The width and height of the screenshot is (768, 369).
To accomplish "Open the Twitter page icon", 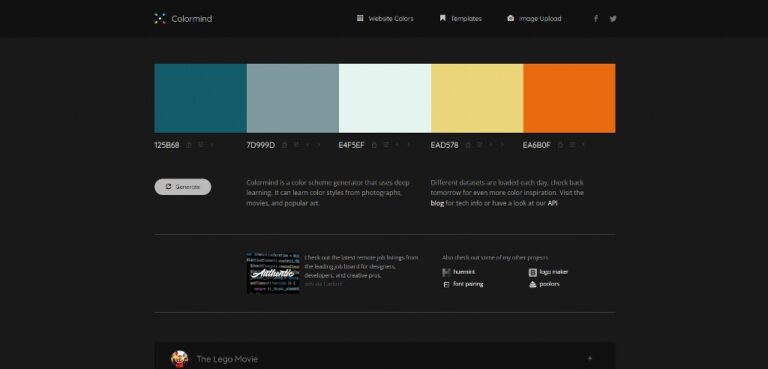I will tap(613, 19).
